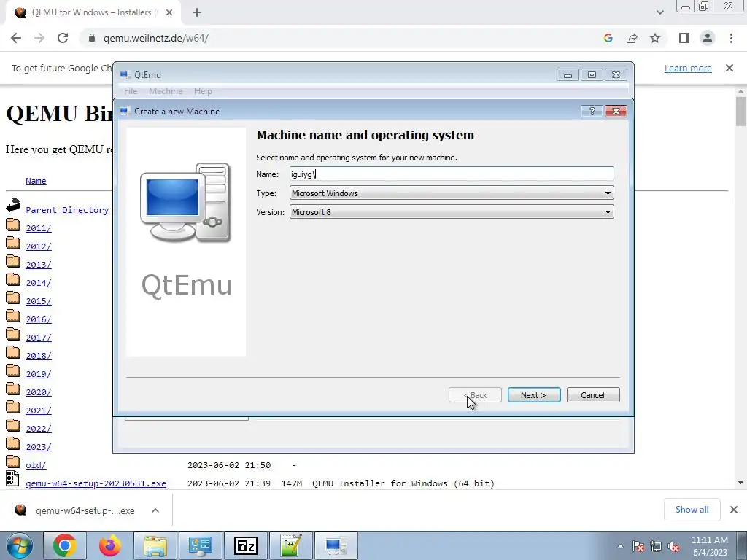Image resolution: width=747 pixels, height=560 pixels.
Task: Open a new Chrome tab
Action: [197, 12]
